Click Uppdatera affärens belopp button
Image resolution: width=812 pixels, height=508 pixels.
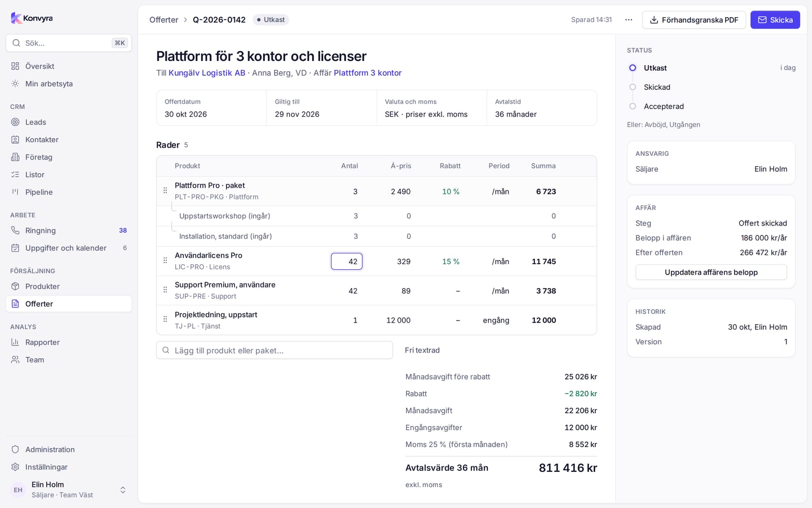pyautogui.click(x=711, y=272)
